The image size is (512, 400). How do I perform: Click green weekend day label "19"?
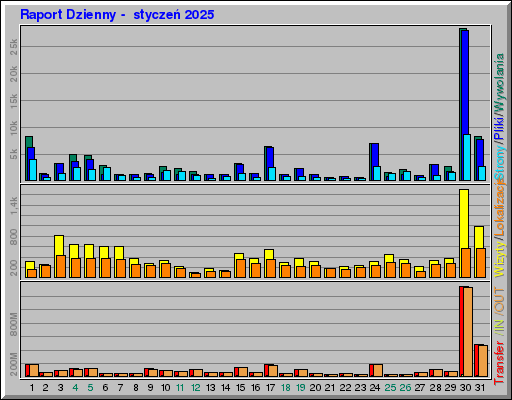point(301,388)
